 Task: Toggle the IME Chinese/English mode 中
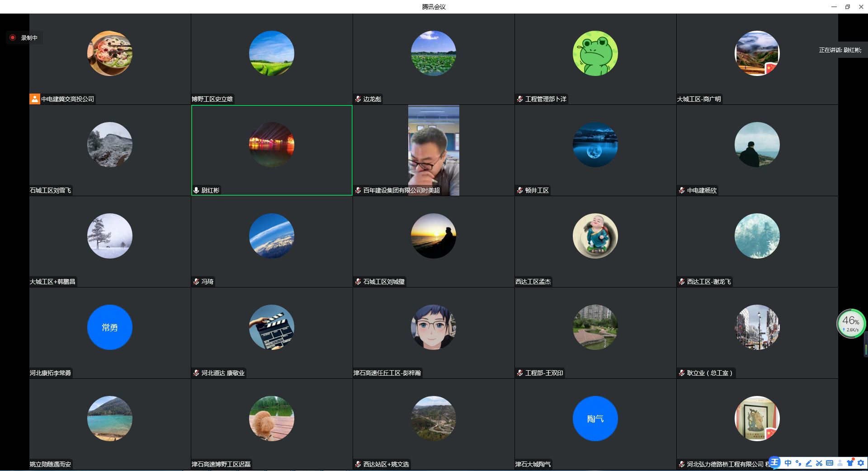[x=788, y=463]
